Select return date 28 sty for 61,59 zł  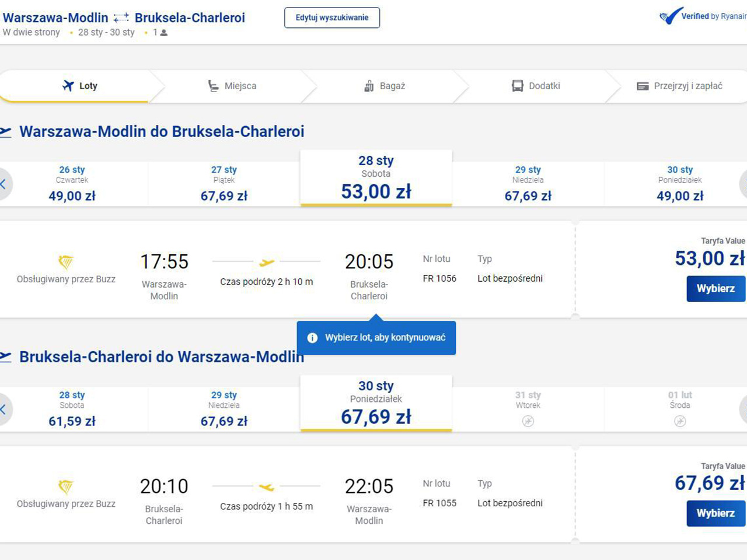72,409
